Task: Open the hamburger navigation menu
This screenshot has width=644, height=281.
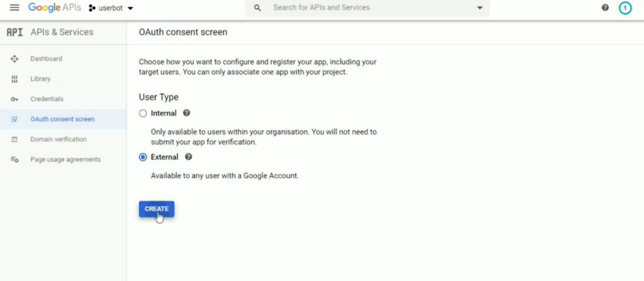Action: pyautogui.click(x=14, y=8)
